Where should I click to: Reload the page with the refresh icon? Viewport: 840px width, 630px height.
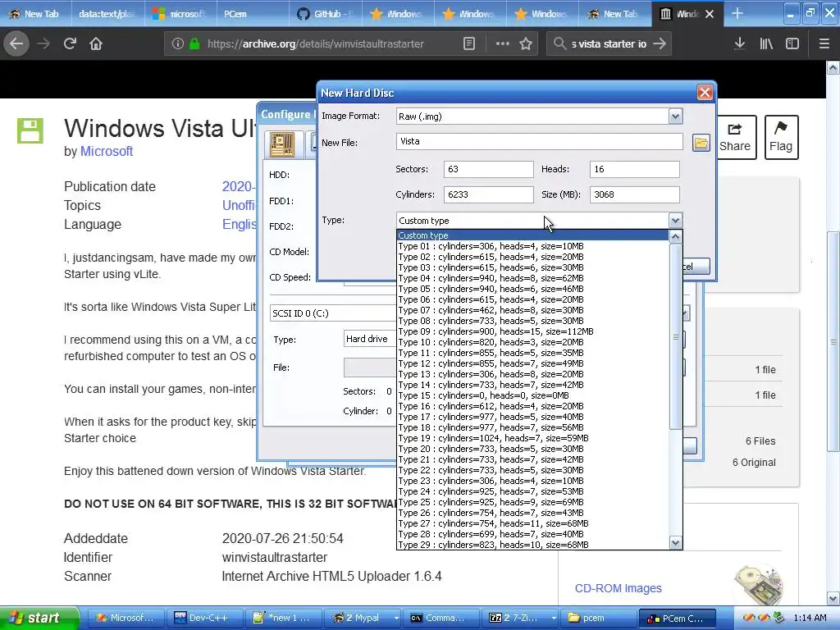point(70,43)
